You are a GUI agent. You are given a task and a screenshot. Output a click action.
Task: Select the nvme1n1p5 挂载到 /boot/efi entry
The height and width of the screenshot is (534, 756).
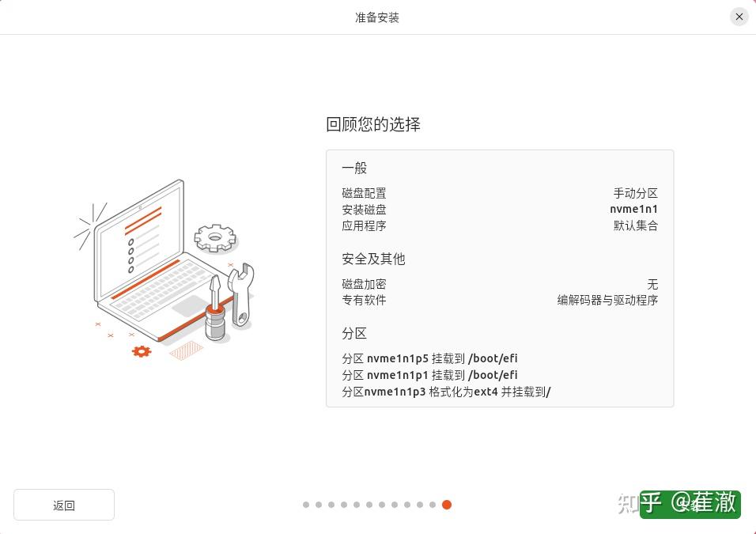coord(429,358)
